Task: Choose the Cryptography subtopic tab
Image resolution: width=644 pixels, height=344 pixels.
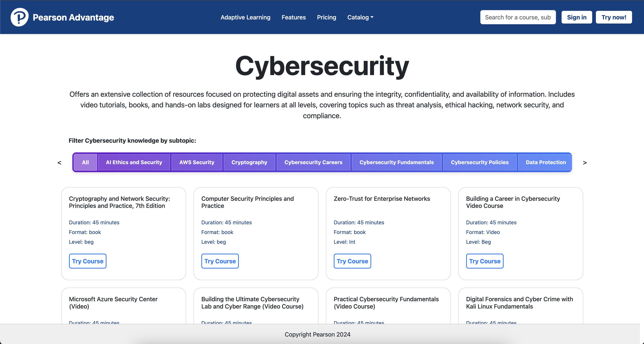Action: click(249, 162)
